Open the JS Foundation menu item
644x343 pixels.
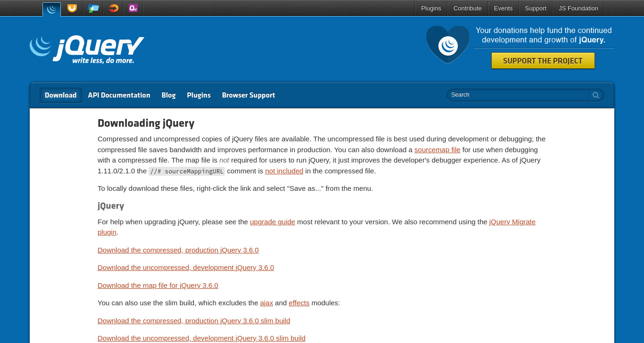tap(578, 8)
